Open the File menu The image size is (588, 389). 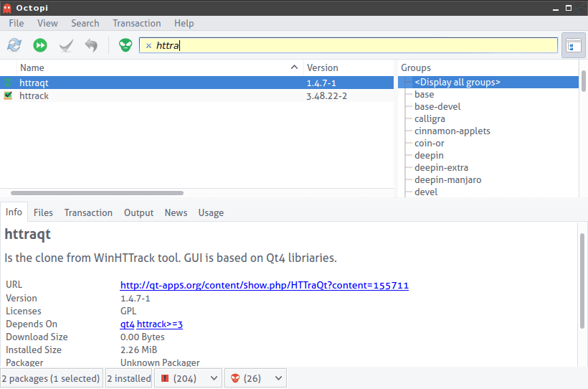(x=16, y=23)
